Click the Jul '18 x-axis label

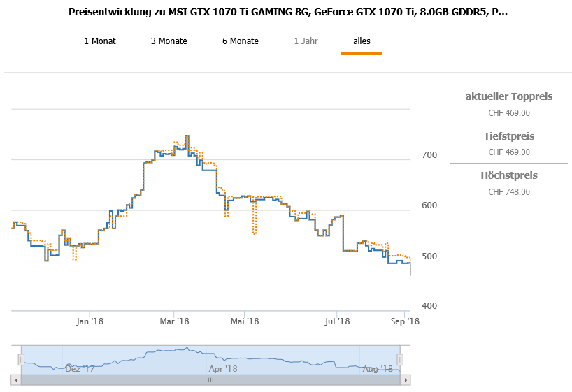click(337, 321)
